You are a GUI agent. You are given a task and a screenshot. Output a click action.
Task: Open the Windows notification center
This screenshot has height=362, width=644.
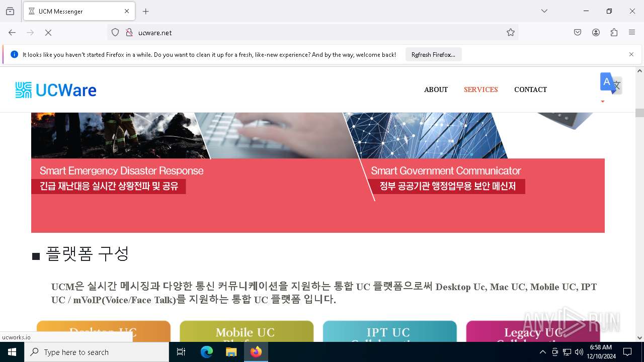[627, 352]
